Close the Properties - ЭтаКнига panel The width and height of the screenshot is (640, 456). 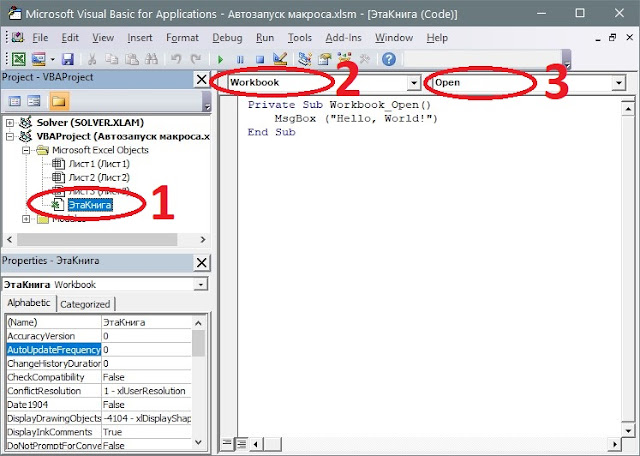pyautogui.click(x=202, y=262)
